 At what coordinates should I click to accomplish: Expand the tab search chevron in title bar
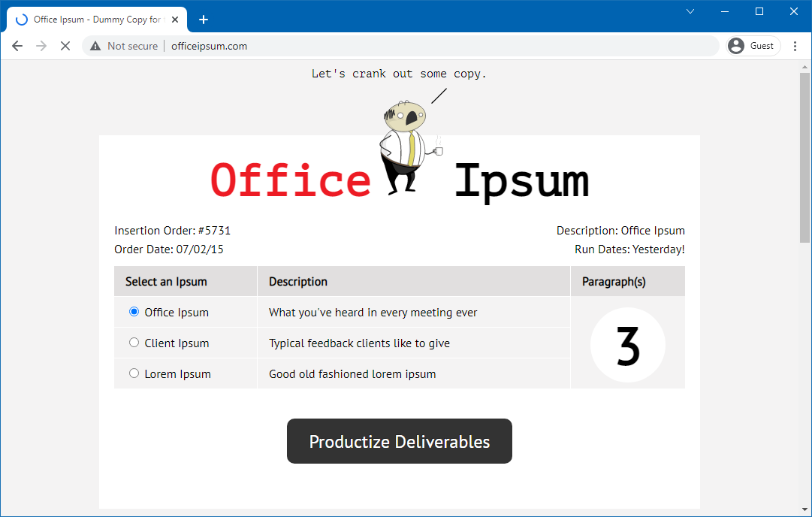point(690,11)
